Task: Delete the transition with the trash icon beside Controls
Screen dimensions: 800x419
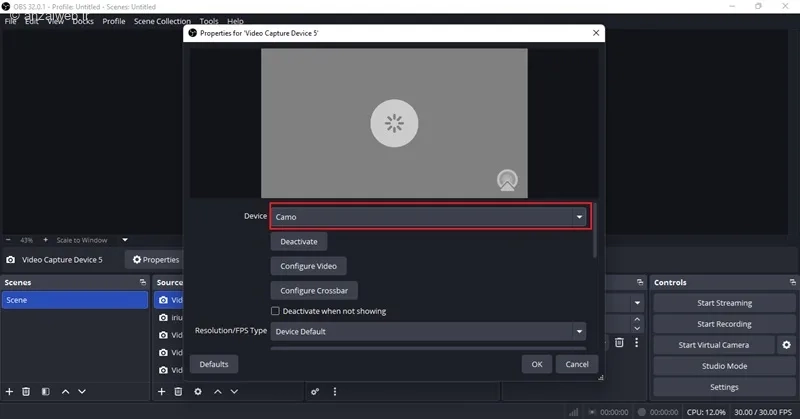Action: (619, 342)
